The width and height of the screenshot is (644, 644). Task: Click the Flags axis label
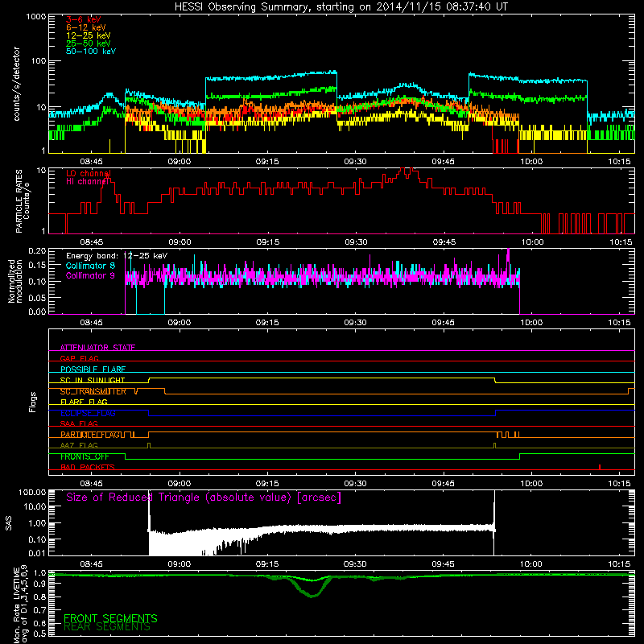click(33, 402)
